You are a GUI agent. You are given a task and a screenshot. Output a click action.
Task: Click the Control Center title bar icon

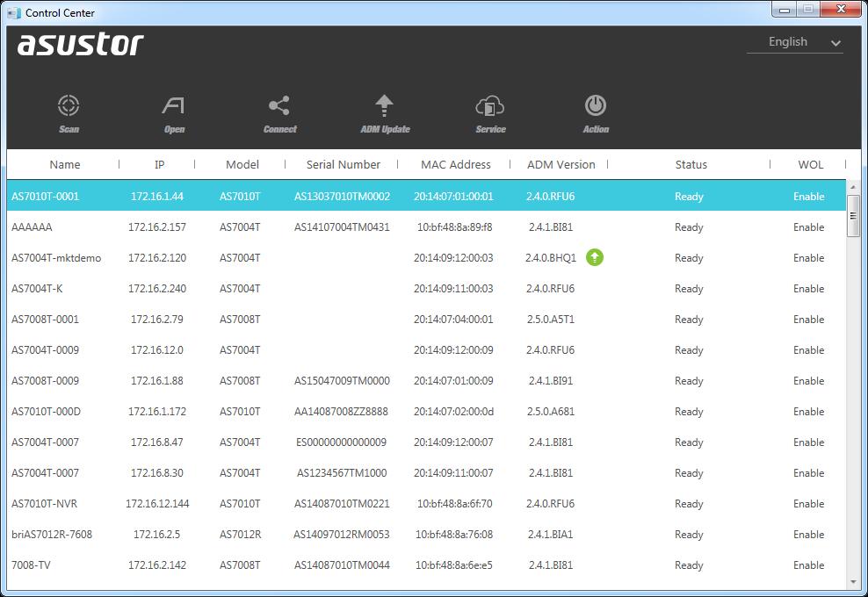[x=14, y=12]
